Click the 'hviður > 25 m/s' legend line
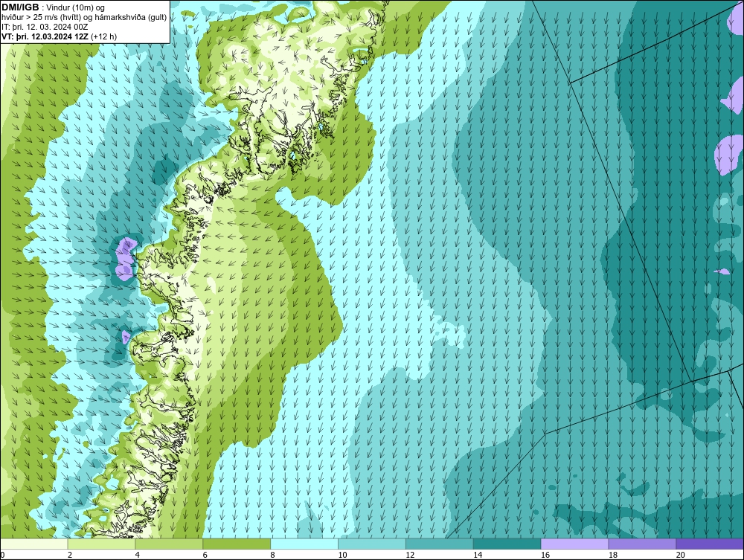Image resolution: width=744 pixels, height=560 pixels. (x=84, y=18)
